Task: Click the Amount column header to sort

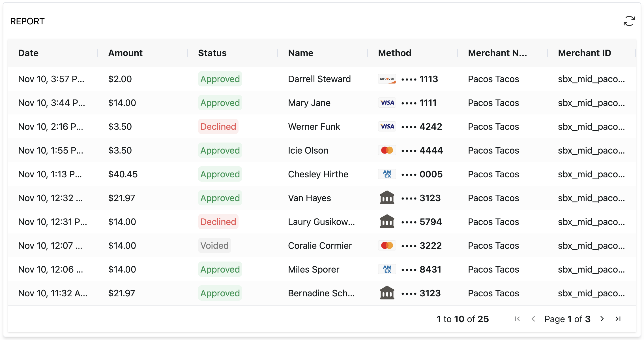Action: click(125, 53)
